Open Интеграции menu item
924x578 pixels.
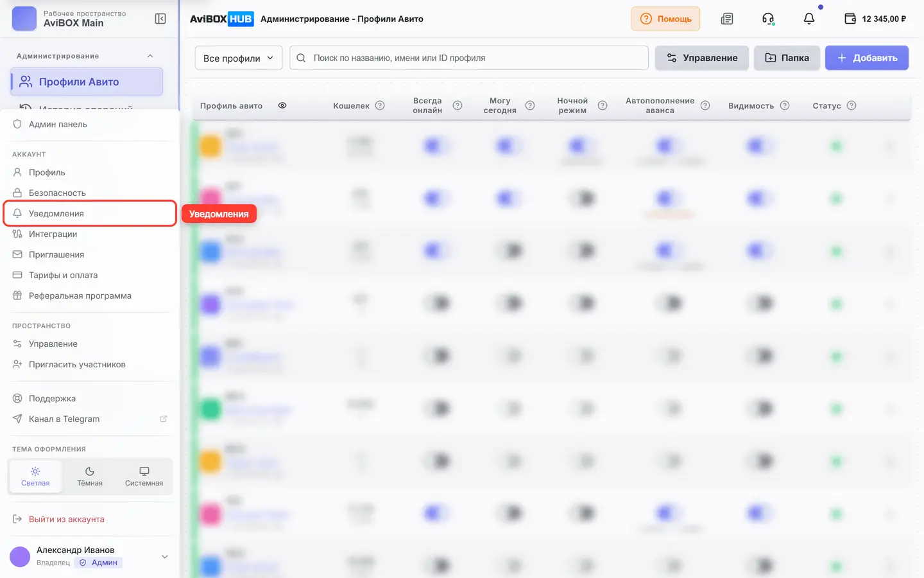90,234
